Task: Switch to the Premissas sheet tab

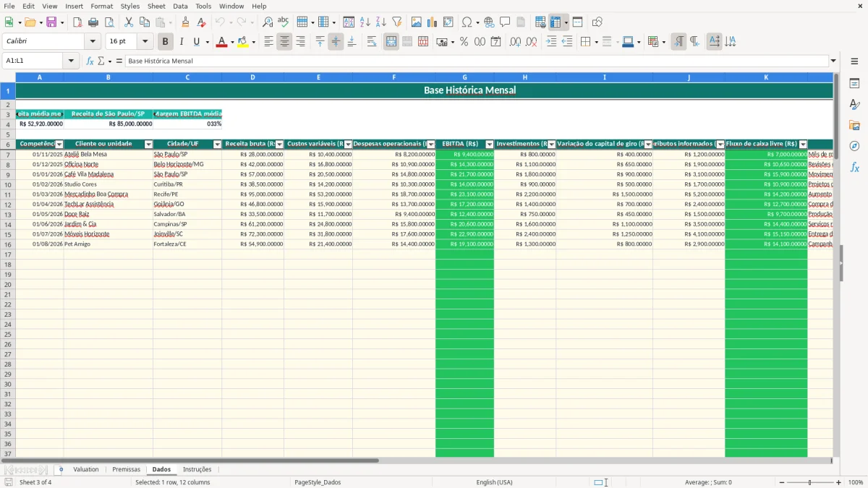Action: 127,469
